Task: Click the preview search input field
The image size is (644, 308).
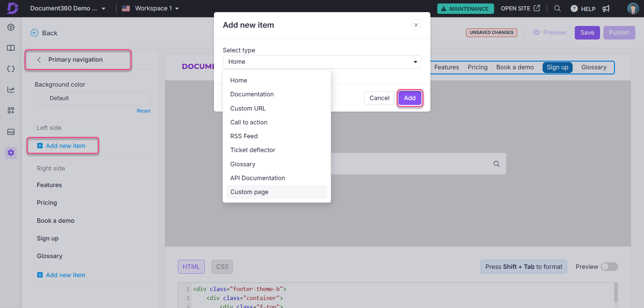Action: coord(418,164)
